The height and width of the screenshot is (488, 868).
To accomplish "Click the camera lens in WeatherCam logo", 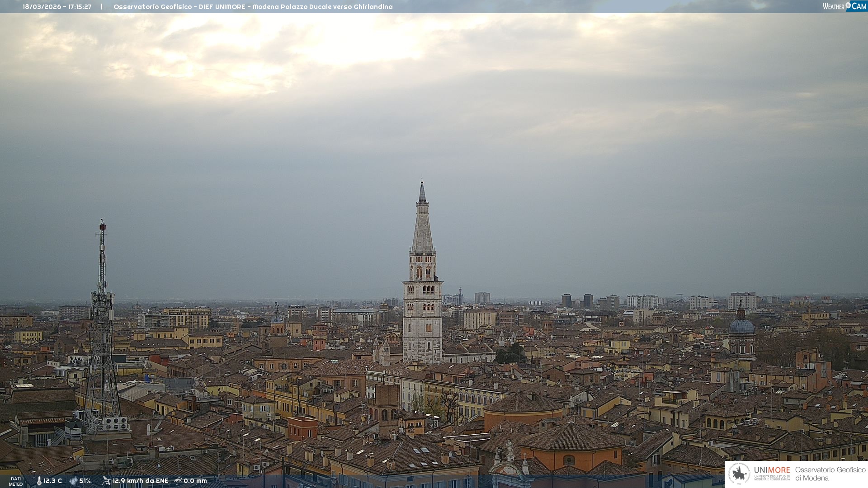I will point(848,5).
